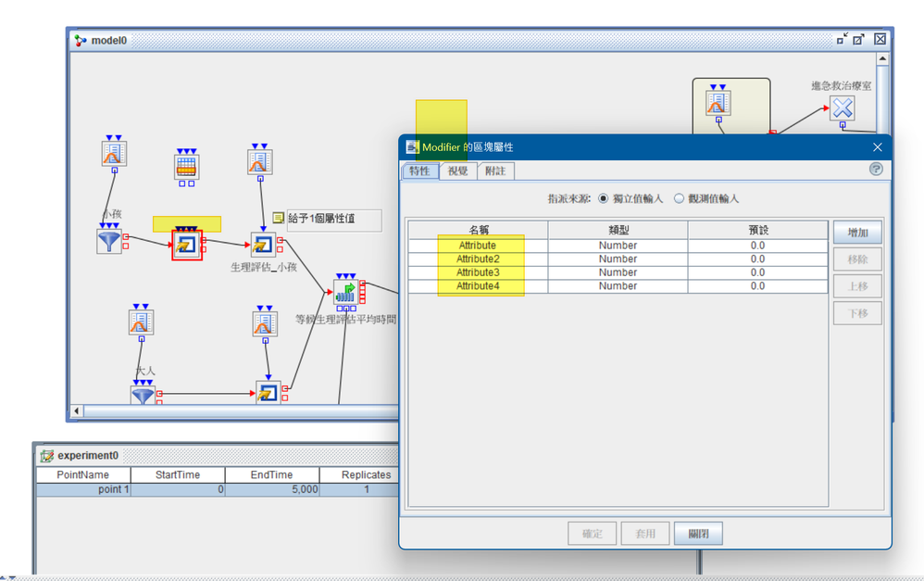Iconify the model0 window
The height and width of the screenshot is (581, 924).
point(843,39)
